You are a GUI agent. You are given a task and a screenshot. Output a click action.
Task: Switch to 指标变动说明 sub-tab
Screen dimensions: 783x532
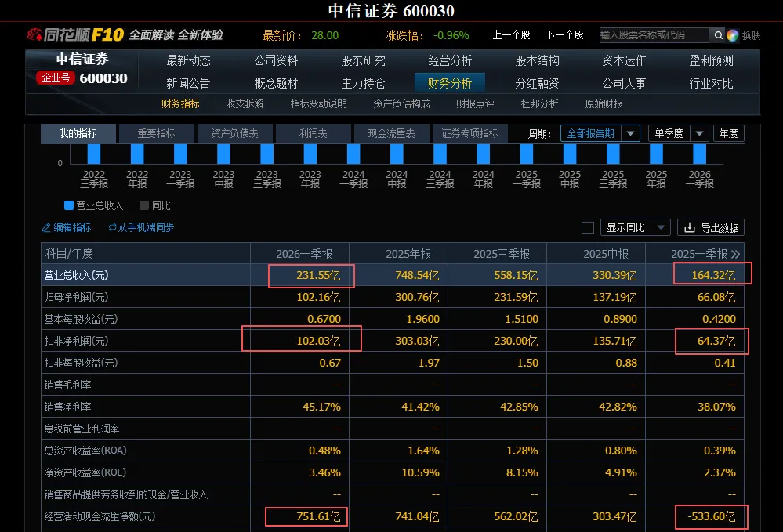(318, 103)
